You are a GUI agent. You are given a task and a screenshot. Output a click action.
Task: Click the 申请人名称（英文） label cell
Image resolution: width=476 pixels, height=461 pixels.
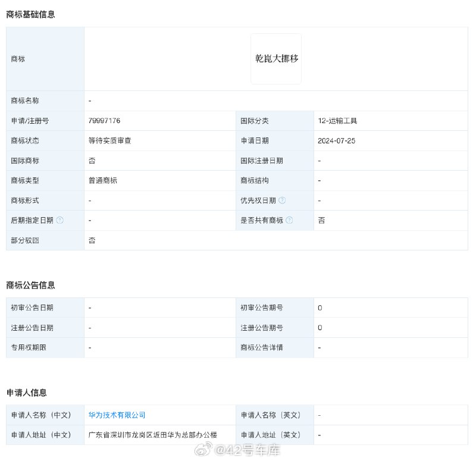click(275, 415)
